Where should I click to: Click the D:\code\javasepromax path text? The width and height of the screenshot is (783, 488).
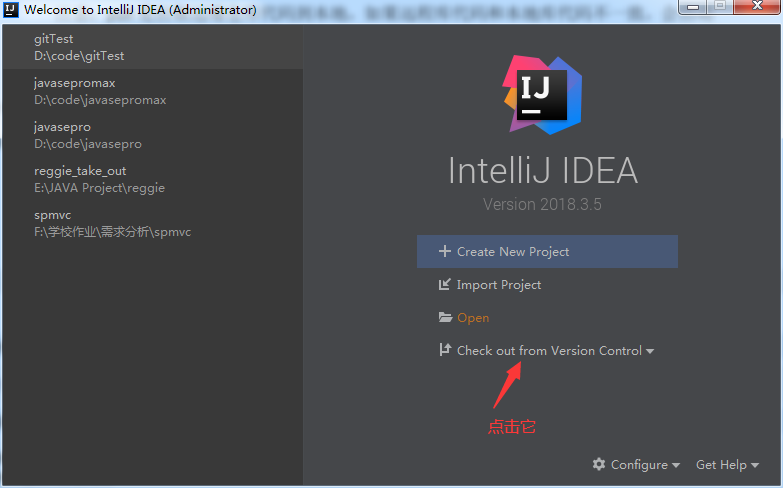(100, 100)
